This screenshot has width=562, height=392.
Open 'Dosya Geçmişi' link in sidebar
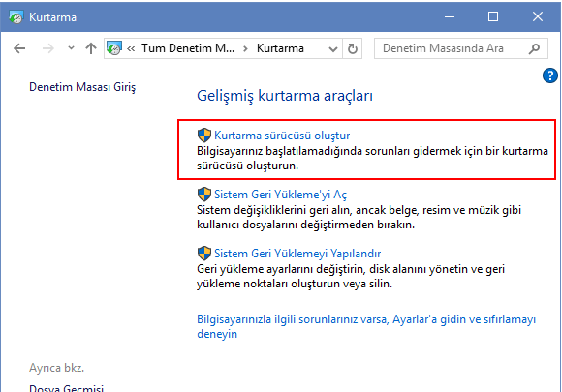(x=66, y=388)
